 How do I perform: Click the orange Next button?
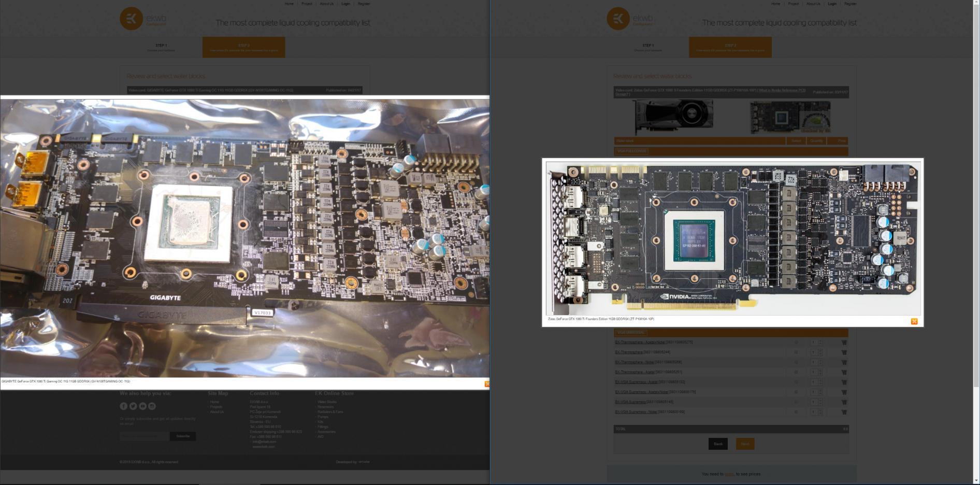[x=745, y=444]
